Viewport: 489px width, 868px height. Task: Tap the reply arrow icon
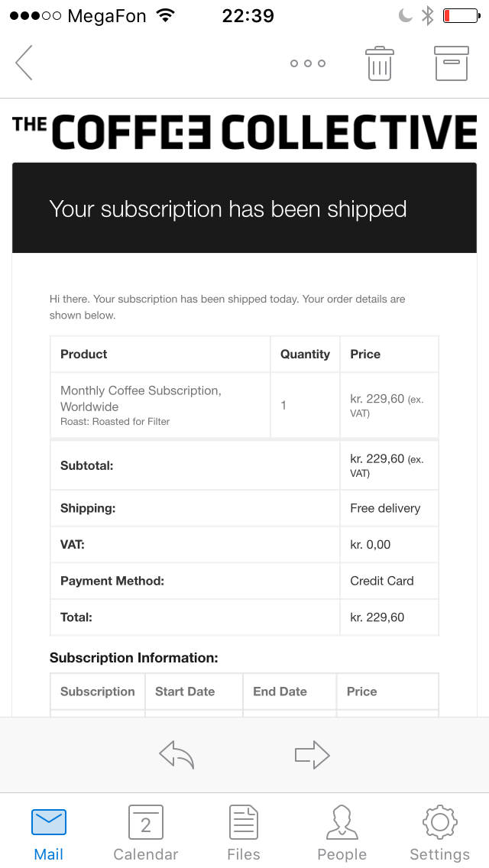coord(176,756)
